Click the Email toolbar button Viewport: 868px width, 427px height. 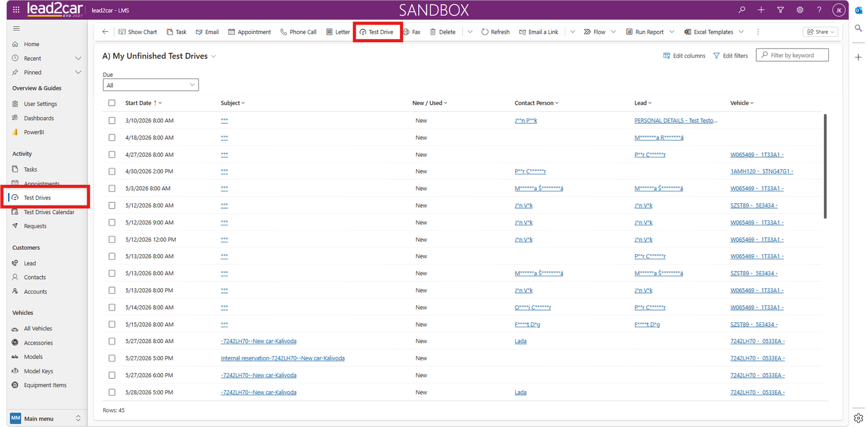[x=207, y=32]
